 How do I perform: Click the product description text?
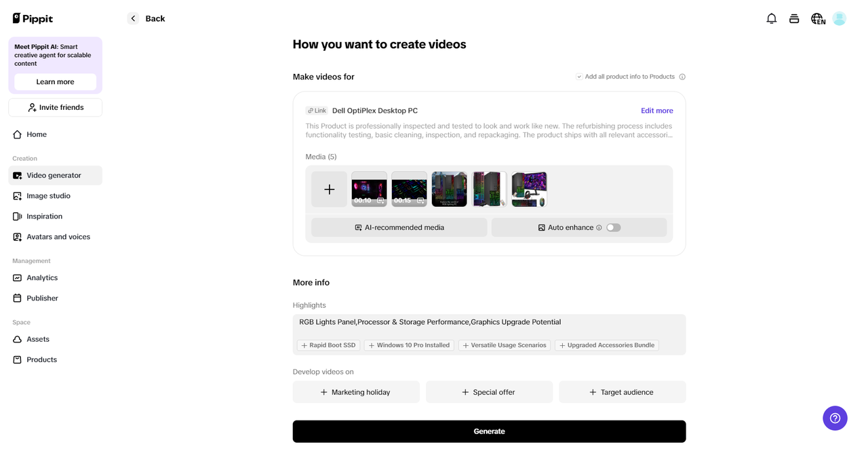point(489,130)
